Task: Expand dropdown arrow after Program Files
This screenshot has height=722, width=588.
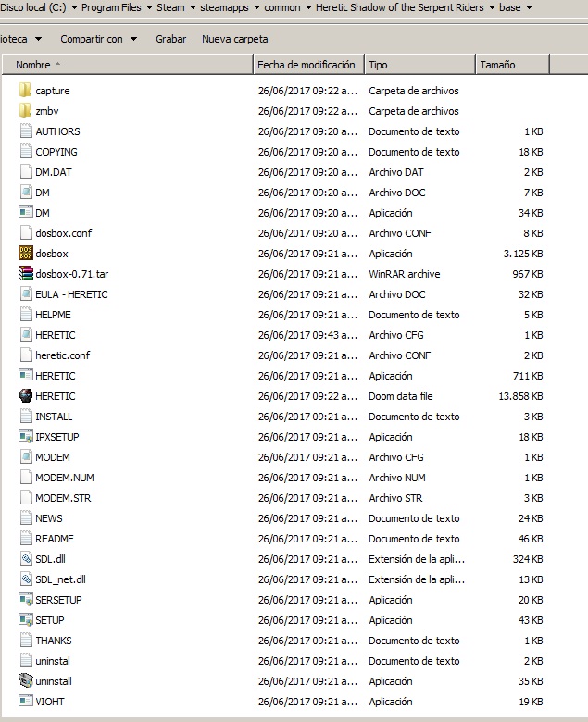Action: click(x=149, y=7)
